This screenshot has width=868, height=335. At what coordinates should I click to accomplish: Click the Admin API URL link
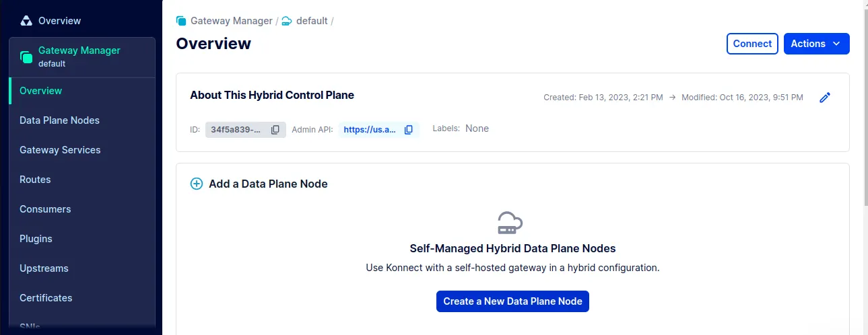[x=370, y=130]
